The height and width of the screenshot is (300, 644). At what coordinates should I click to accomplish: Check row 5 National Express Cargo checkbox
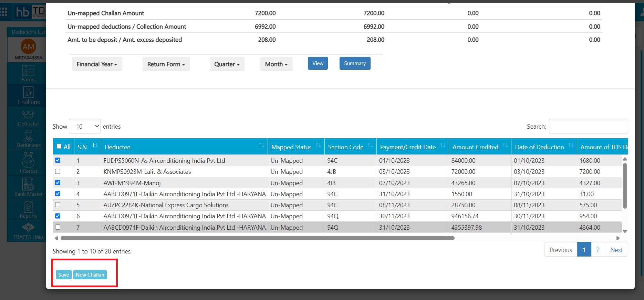tap(58, 205)
